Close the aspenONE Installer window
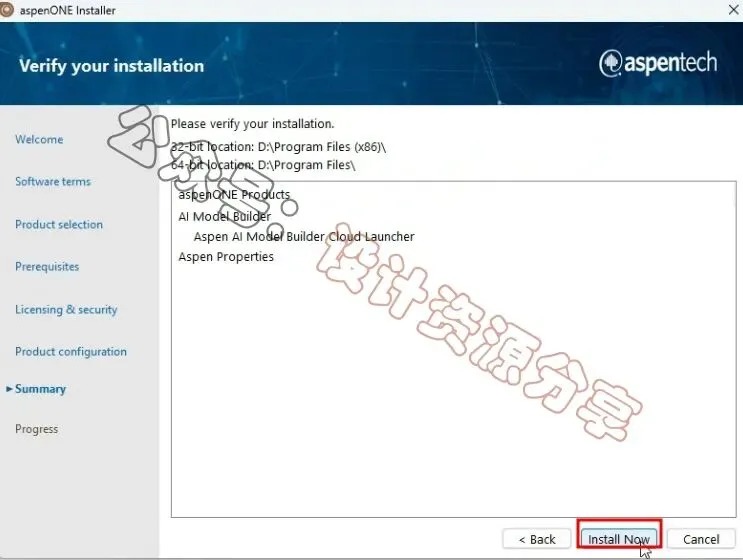Viewport: 743px width, 560px height. (733, 10)
